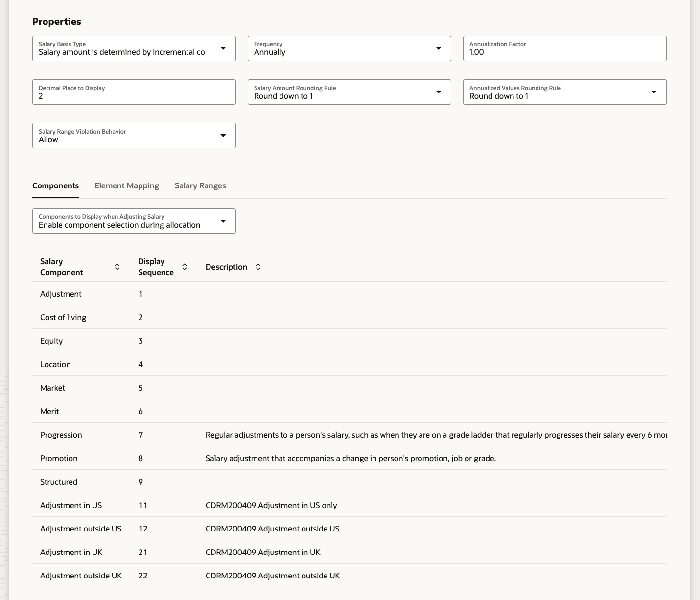Click display sequence value 11
The height and width of the screenshot is (600, 700).
(x=143, y=505)
